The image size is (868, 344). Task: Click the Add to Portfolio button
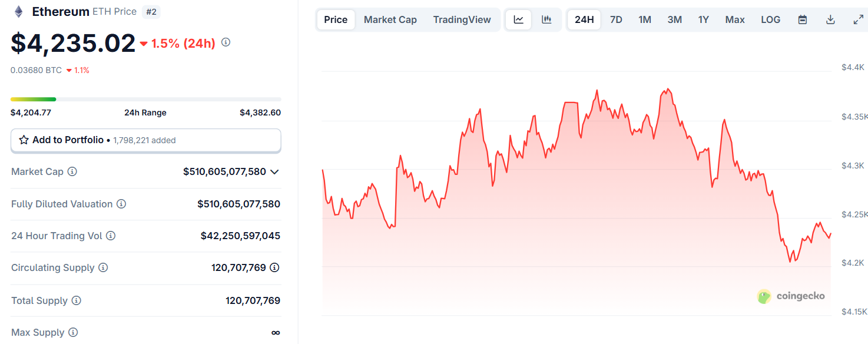point(146,140)
